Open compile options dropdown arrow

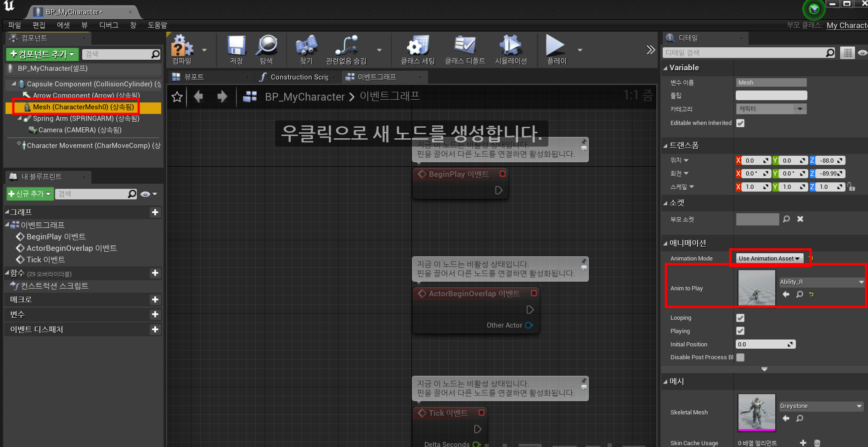(x=204, y=50)
